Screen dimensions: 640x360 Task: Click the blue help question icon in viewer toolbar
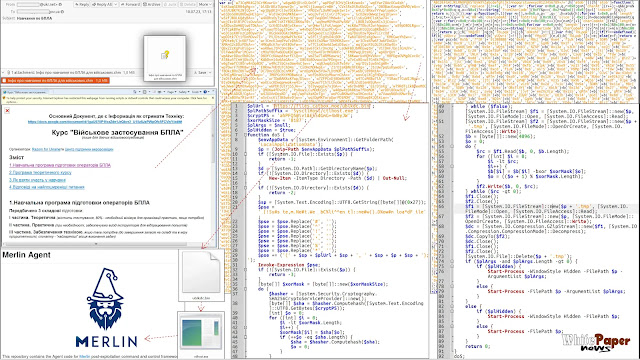click(x=205, y=92)
